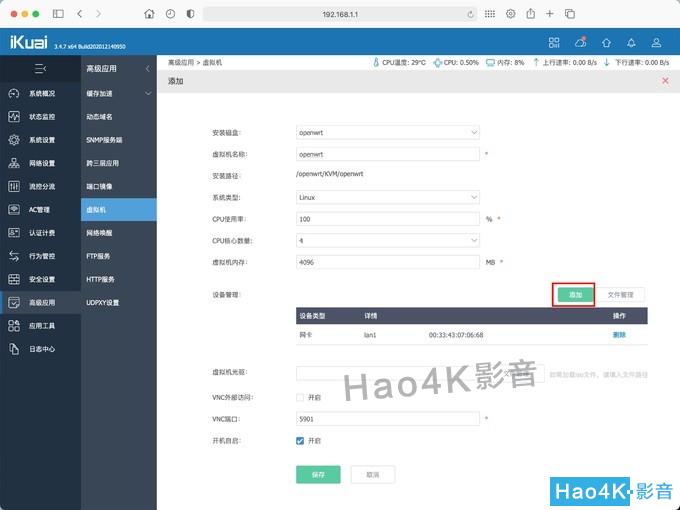Screen dimensions: 680x510
Task: Enable VNC外部访问 checkbox
Action: [300, 397]
